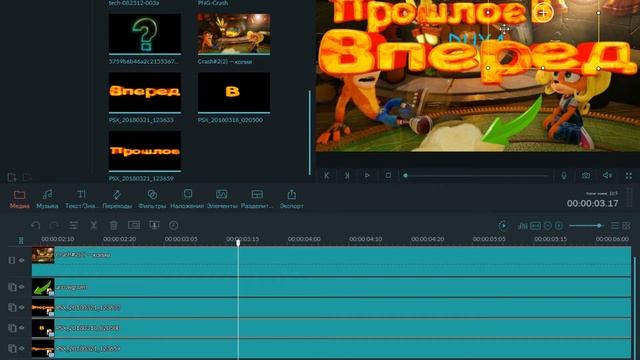
Task: Select the letter В media thumbnail
Action: (234, 92)
